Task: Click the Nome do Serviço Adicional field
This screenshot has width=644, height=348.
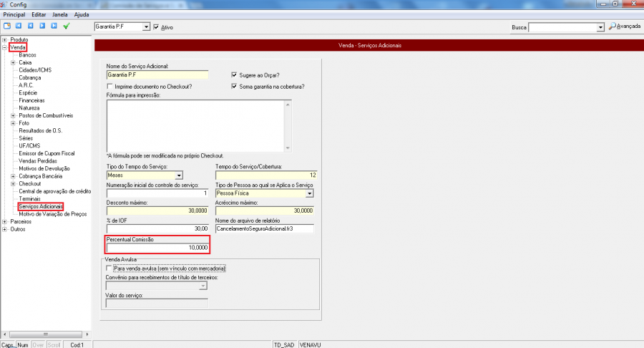Action: point(157,74)
